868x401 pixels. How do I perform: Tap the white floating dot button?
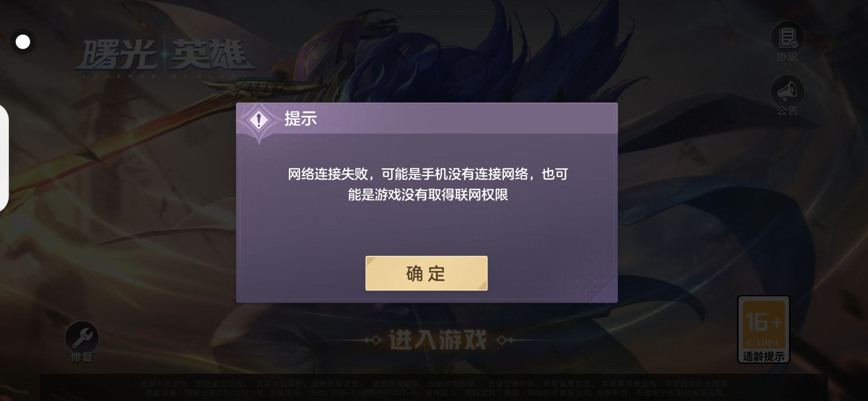(23, 42)
